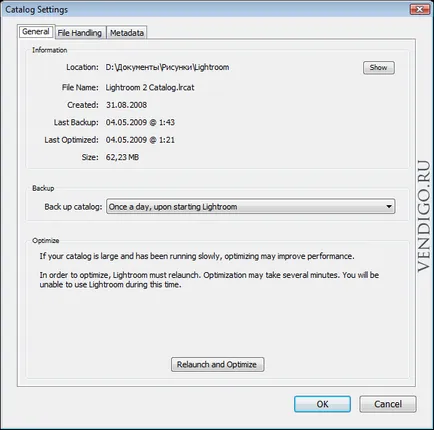This screenshot has height=430, width=434.
Task: Close the Catalog Settings window
Action: [x=419, y=9]
